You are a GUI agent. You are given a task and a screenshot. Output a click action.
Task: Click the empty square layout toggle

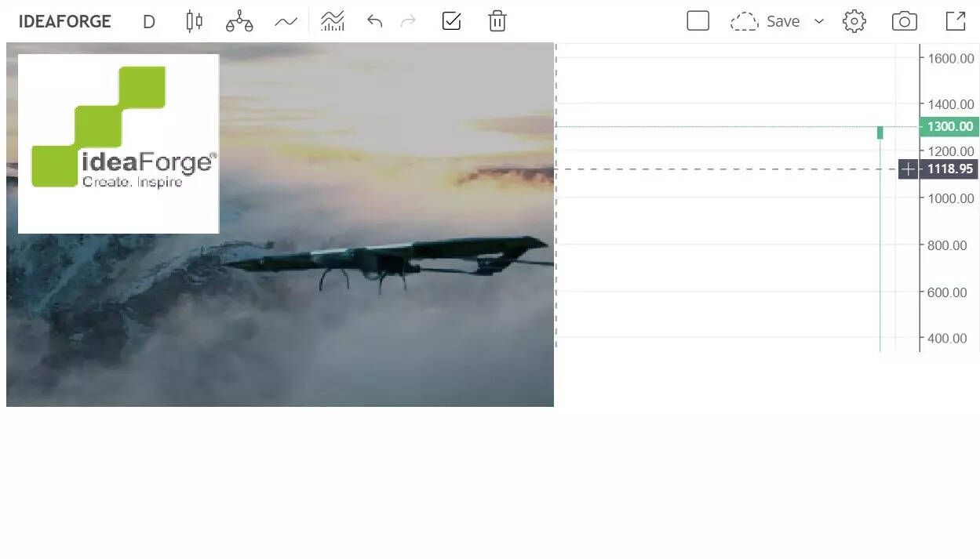click(698, 21)
